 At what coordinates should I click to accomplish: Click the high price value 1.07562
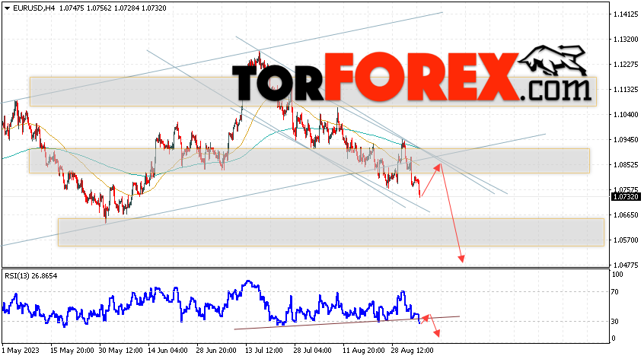99,8
